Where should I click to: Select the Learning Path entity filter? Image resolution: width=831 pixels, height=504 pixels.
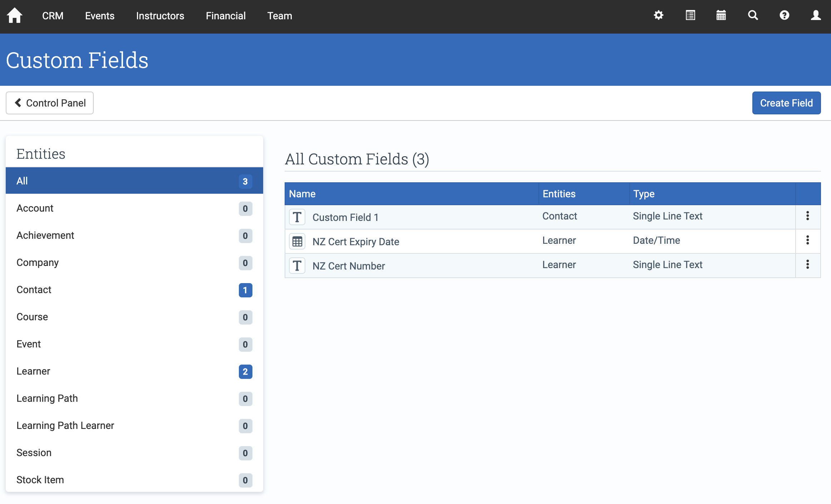click(134, 398)
